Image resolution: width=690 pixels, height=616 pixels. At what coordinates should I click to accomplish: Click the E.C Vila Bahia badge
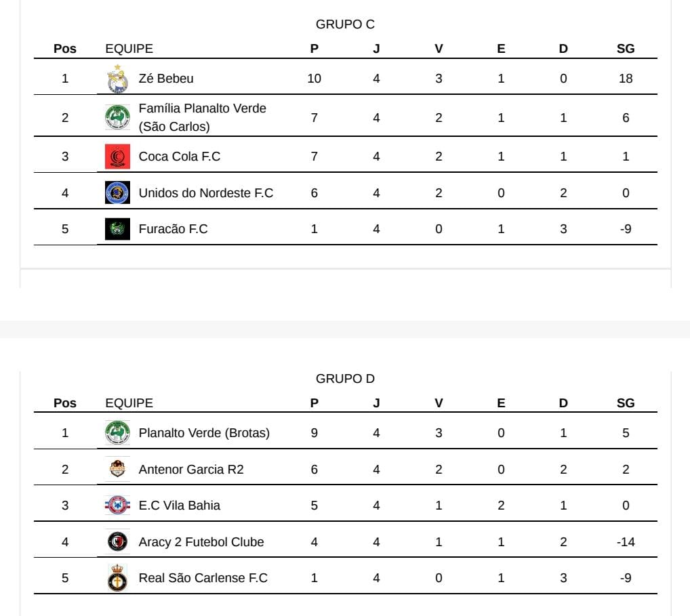117,505
